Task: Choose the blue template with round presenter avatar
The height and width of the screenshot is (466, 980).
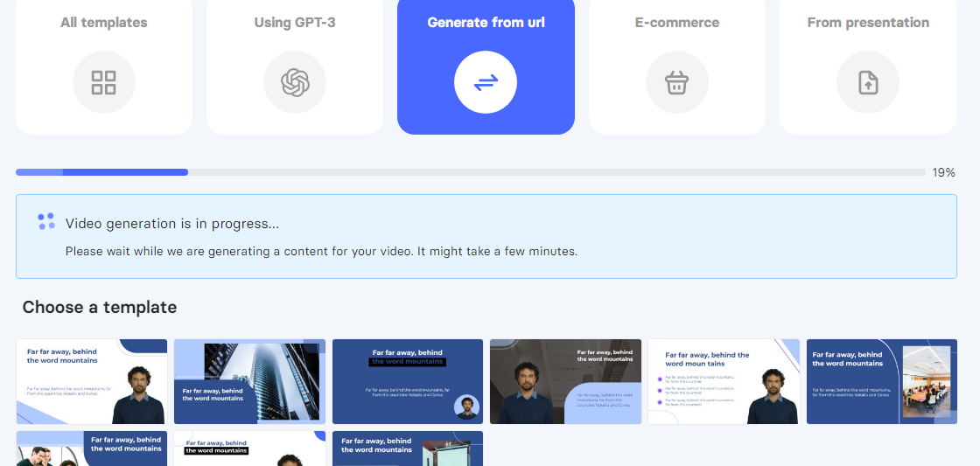Action: tap(408, 382)
